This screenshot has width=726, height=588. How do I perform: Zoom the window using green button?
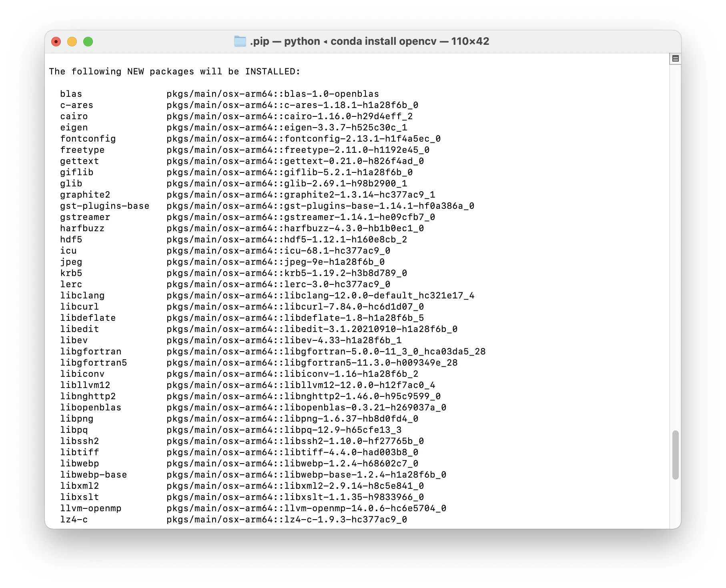[88, 42]
